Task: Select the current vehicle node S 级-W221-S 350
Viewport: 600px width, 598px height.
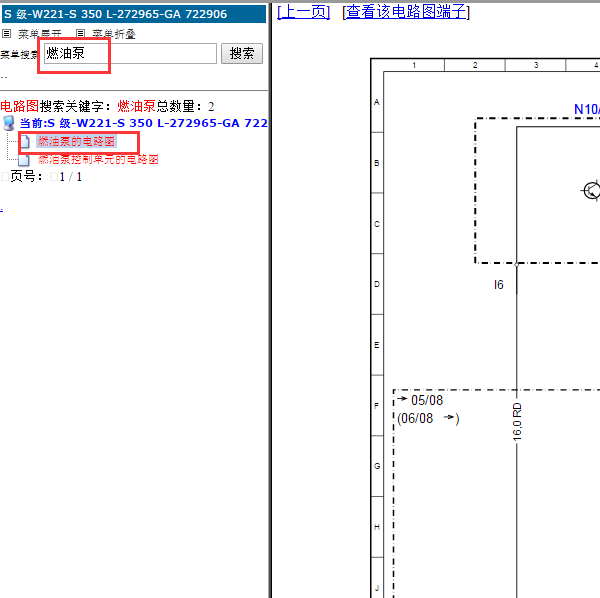Action: 143,123
